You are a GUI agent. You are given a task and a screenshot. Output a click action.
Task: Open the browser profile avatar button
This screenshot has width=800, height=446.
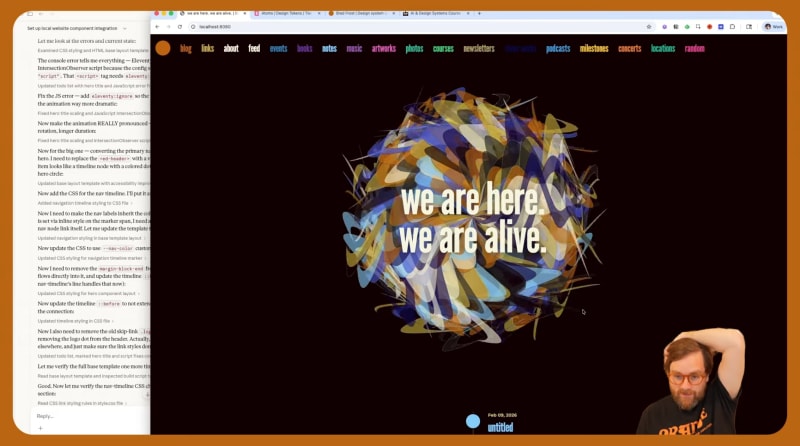(773, 27)
